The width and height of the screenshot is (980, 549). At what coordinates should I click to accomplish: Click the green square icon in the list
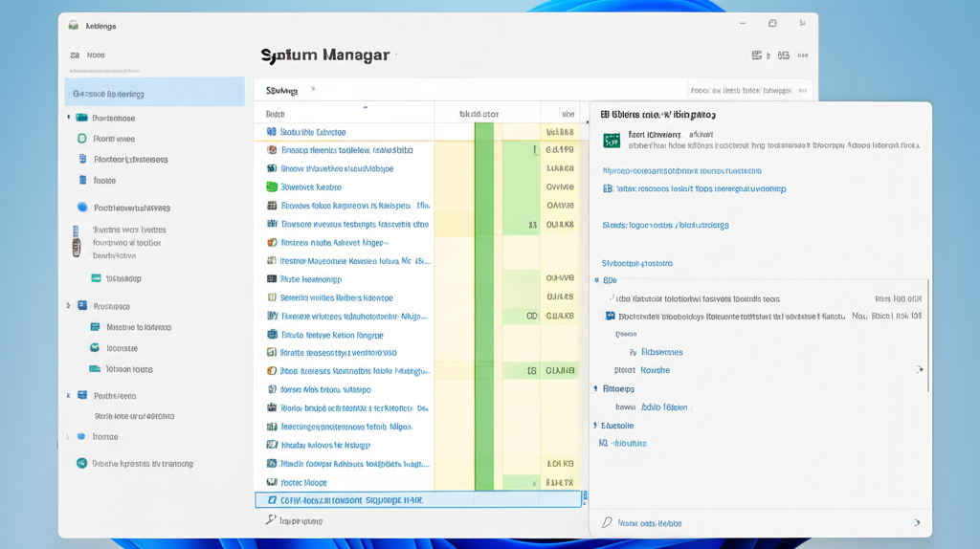click(272, 187)
